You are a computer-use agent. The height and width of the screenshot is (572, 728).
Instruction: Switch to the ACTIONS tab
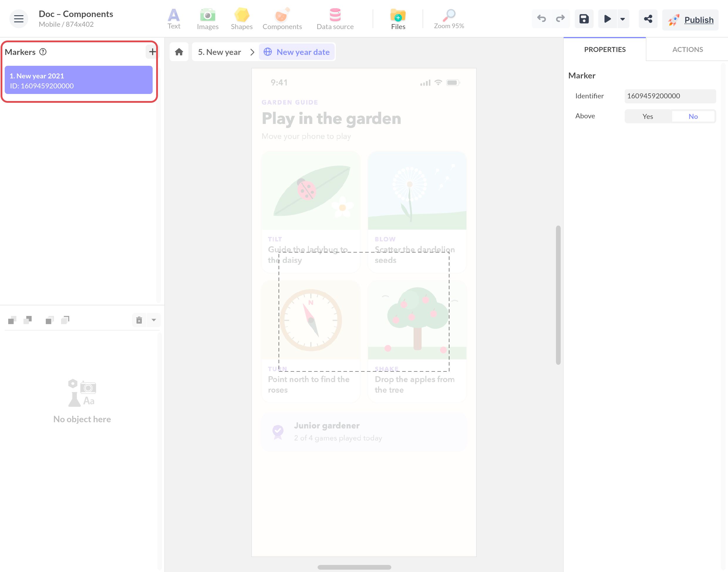[687, 50]
